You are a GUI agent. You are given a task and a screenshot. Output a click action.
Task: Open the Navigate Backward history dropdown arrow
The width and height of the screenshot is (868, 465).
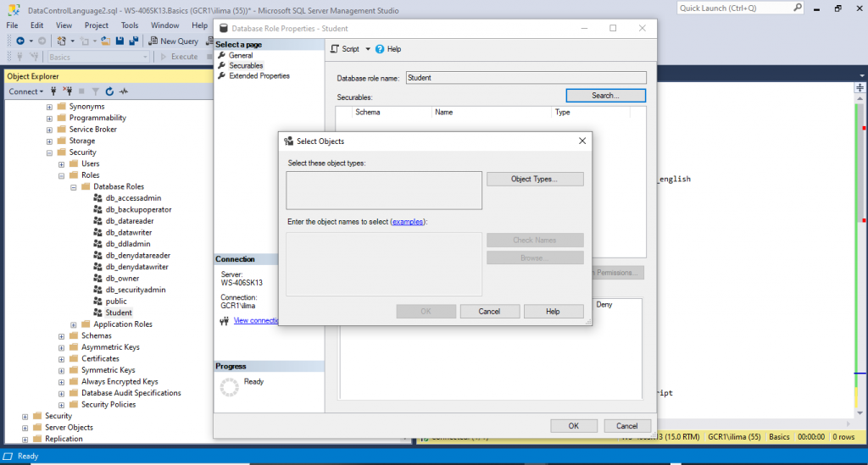coord(31,41)
